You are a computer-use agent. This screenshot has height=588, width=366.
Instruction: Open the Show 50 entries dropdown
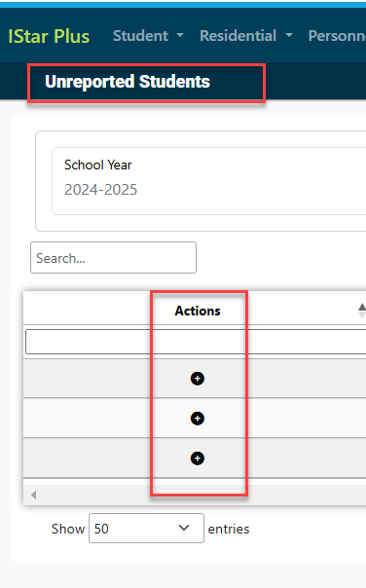point(146,528)
